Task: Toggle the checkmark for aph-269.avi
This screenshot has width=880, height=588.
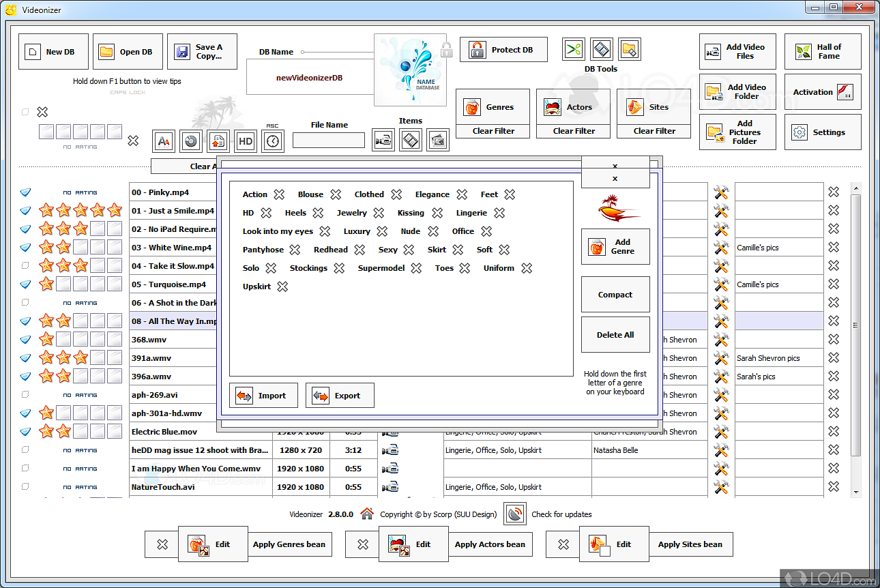Action: (25, 395)
